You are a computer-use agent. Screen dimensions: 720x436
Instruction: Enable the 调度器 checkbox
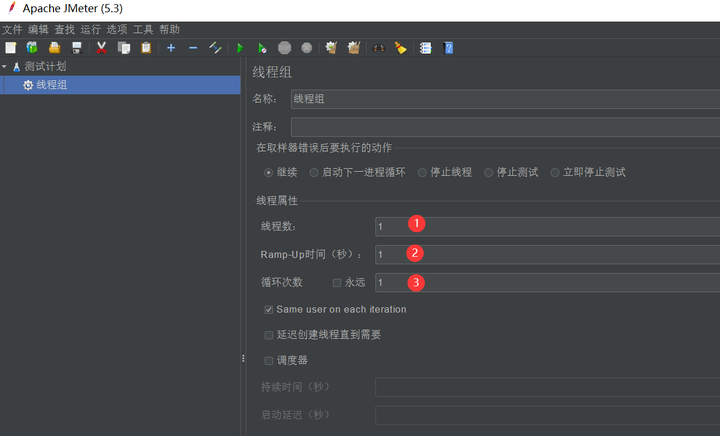tap(269, 361)
